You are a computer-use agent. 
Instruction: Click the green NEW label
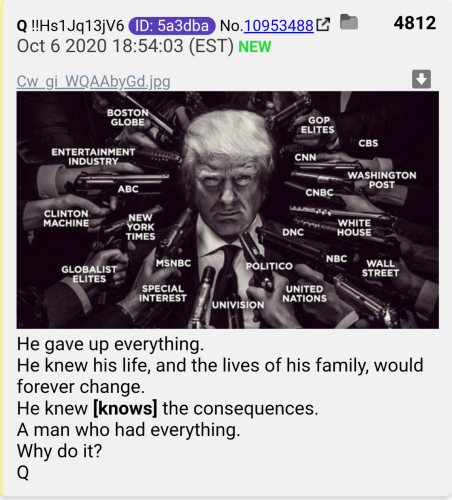[x=255, y=47]
